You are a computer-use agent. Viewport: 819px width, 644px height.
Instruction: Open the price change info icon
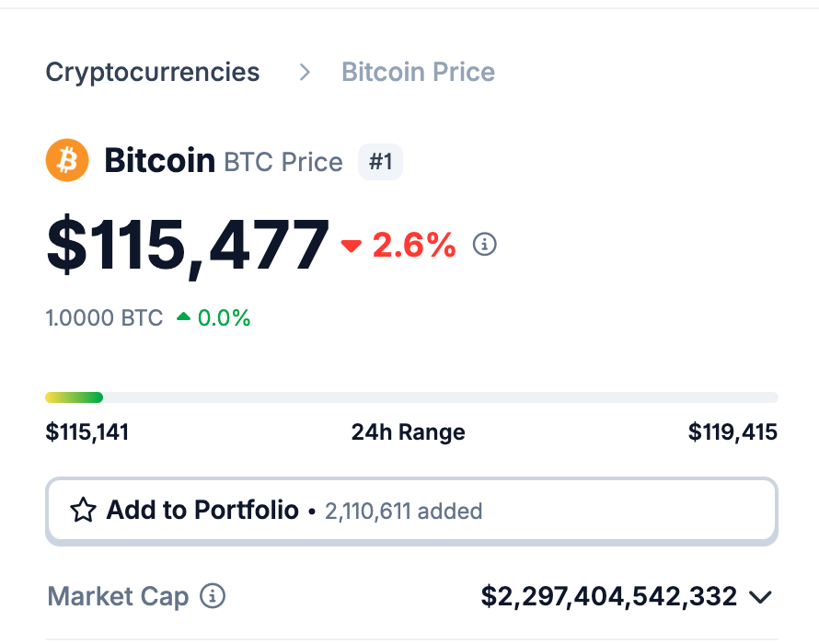484,244
